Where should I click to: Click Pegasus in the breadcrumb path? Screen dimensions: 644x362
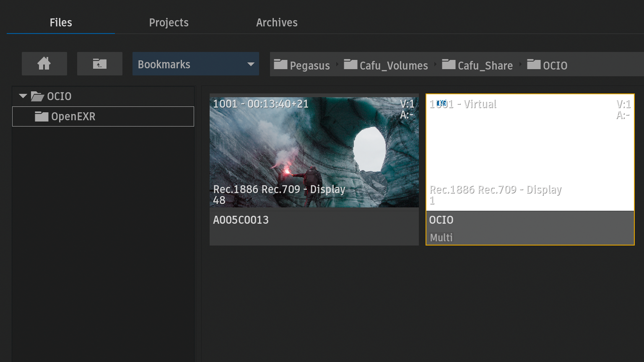(x=302, y=65)
